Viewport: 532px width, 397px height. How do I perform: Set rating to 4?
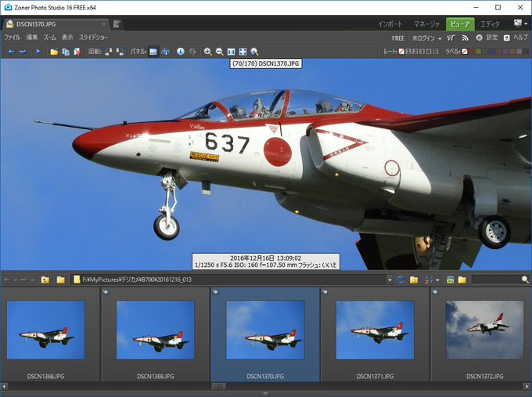(429, 52)
